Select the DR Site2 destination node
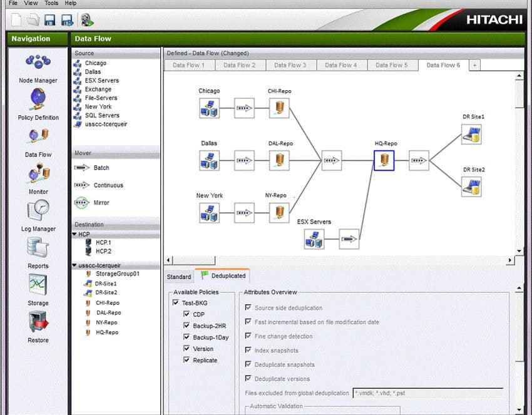This screenshot has height=415, width=532. click(x=471, y=187)
